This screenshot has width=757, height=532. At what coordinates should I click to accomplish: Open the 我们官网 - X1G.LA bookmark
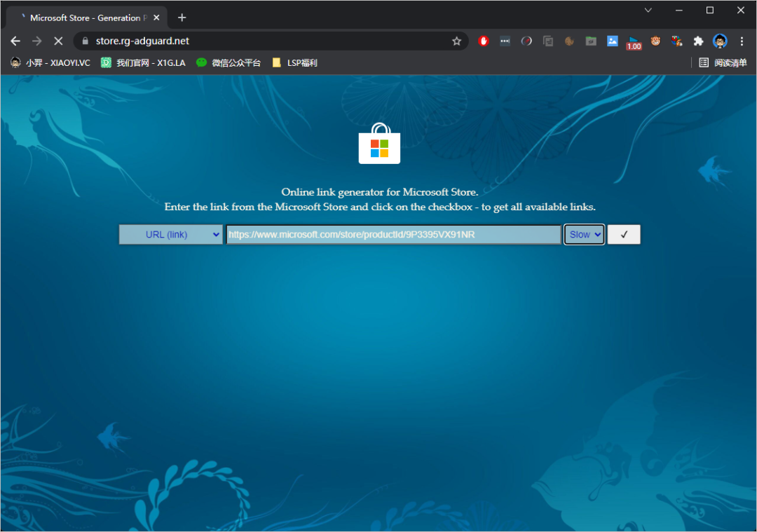pyautogui.click(x=143, y=63)
